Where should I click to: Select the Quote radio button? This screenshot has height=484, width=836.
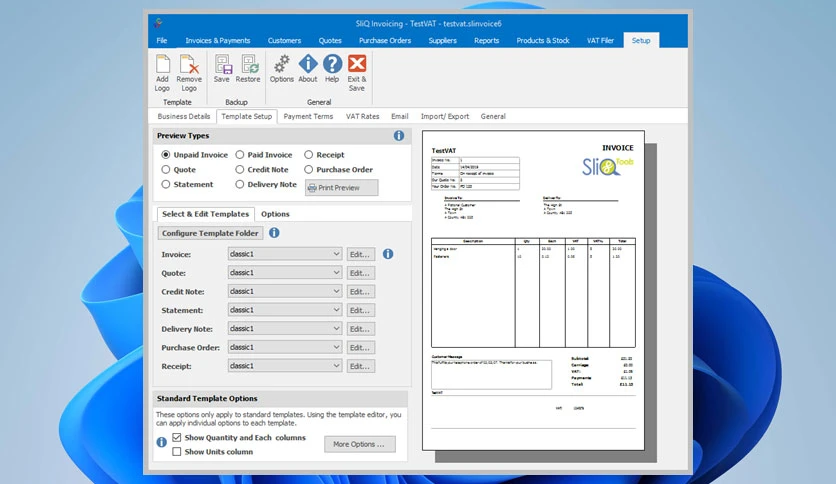pos(166,170)
